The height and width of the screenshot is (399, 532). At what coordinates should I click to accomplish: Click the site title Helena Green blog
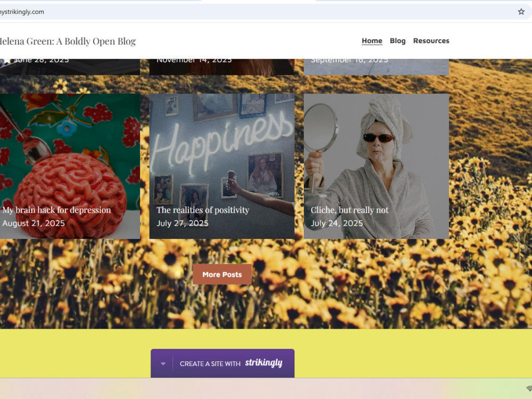68,41
